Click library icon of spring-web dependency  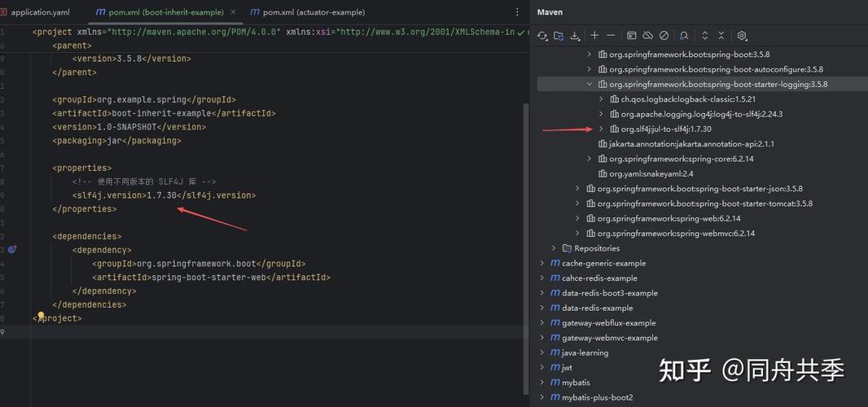590,218
